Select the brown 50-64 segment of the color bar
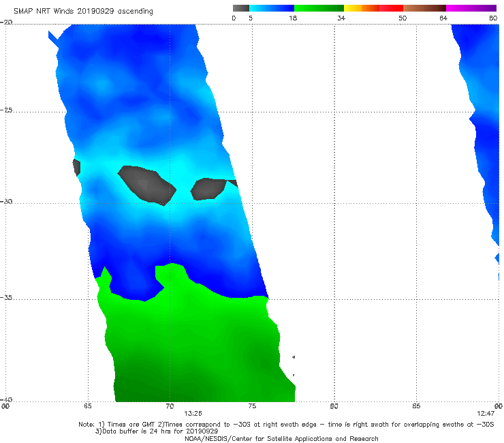Viewport: 504px width, 443px height. click(424, 8)
